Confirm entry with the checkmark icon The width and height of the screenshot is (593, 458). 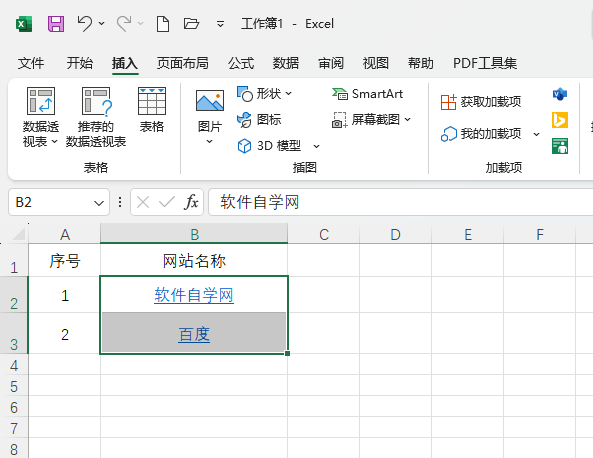click(x=167, y=202)
